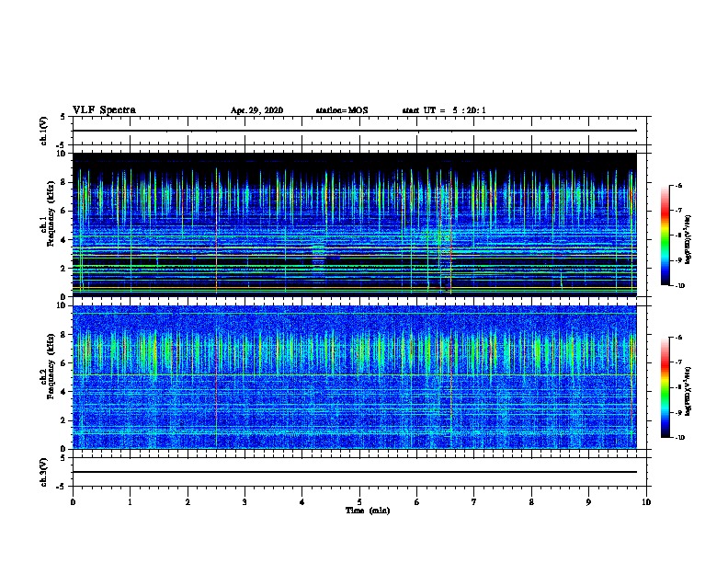Screen dimensions: 728x563
Task: Click time axis tick label "5"
Action: [x=359, y=502]
